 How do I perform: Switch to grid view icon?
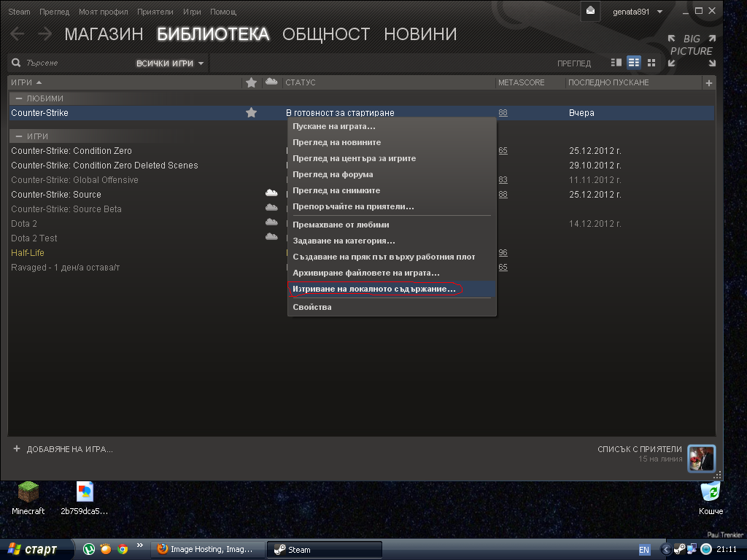[x=651, y=63]
